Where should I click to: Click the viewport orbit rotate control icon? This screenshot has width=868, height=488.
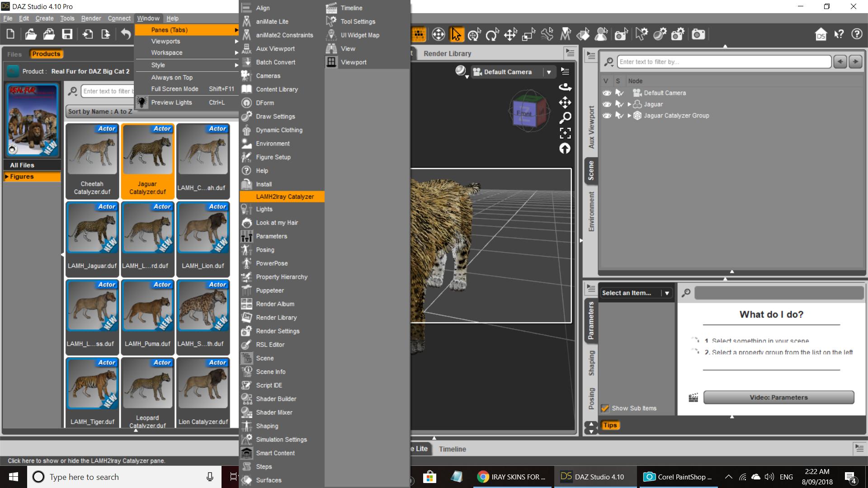(x=565, y=87)
